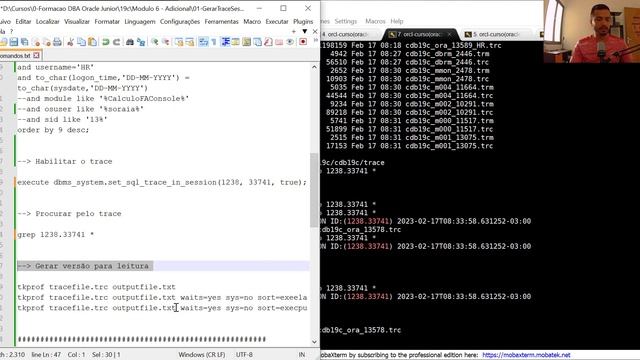Switch to MobaXterm tab 5 orcl-curso
The image size is (640, 360).
[496, 34]
